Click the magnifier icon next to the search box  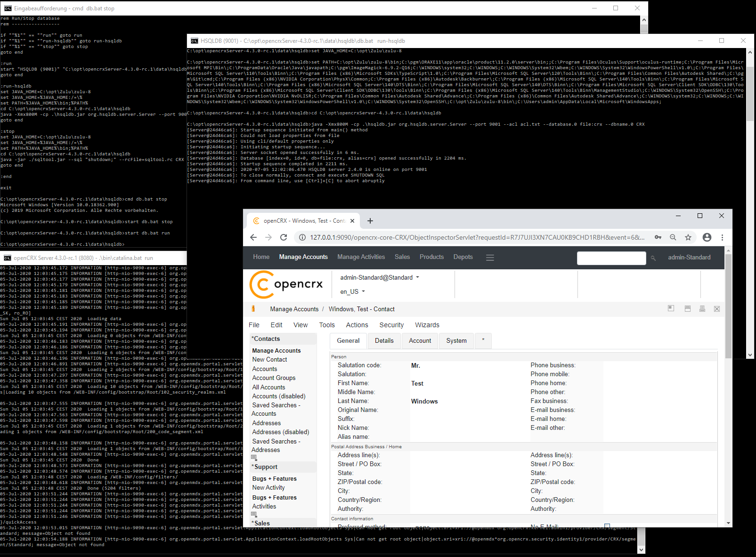click(653, 258)
